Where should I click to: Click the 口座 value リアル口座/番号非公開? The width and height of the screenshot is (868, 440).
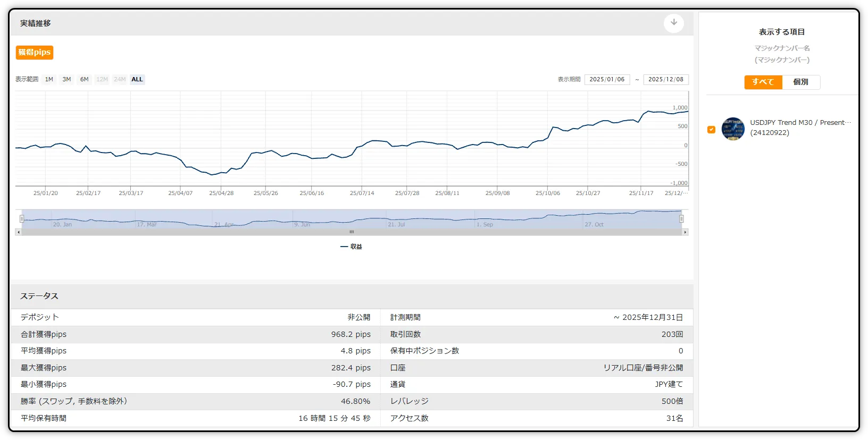644,368
